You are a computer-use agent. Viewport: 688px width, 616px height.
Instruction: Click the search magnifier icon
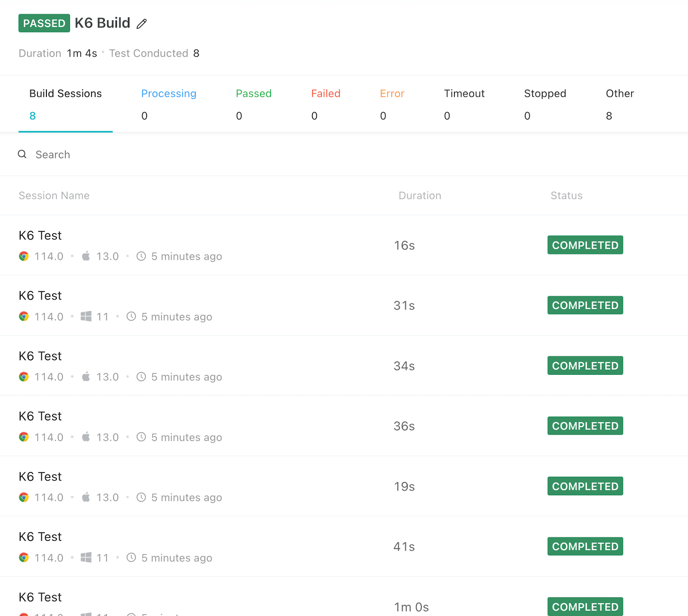(22, 154)
